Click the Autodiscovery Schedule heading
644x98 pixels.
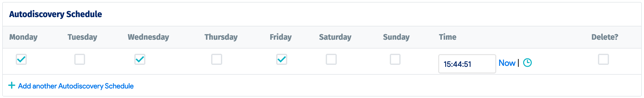pos(56,14)
